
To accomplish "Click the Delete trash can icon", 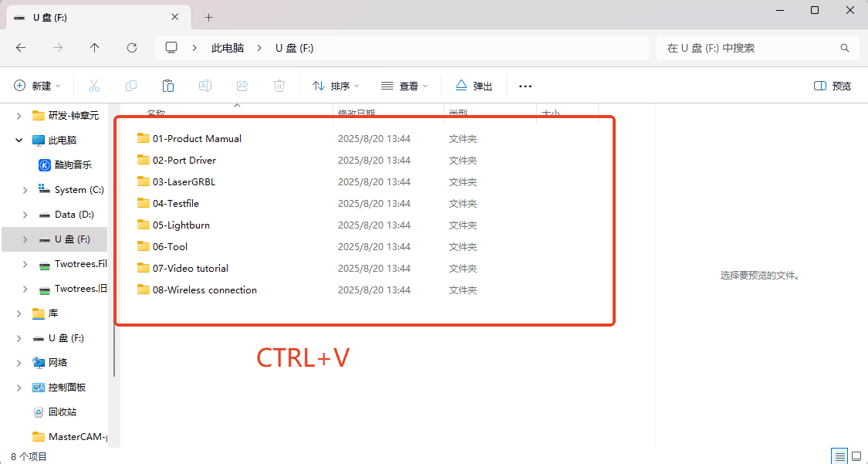I will (279, 86).
